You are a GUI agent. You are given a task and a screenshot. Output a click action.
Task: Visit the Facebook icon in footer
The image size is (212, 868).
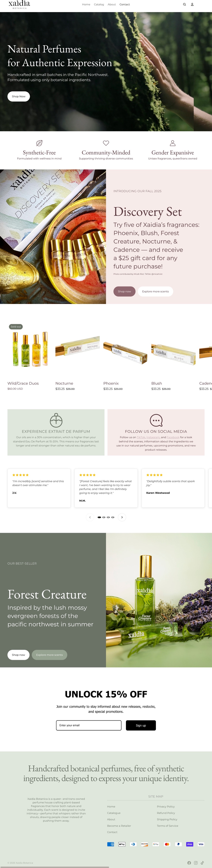pyautogui.click(x=189, y=863)
